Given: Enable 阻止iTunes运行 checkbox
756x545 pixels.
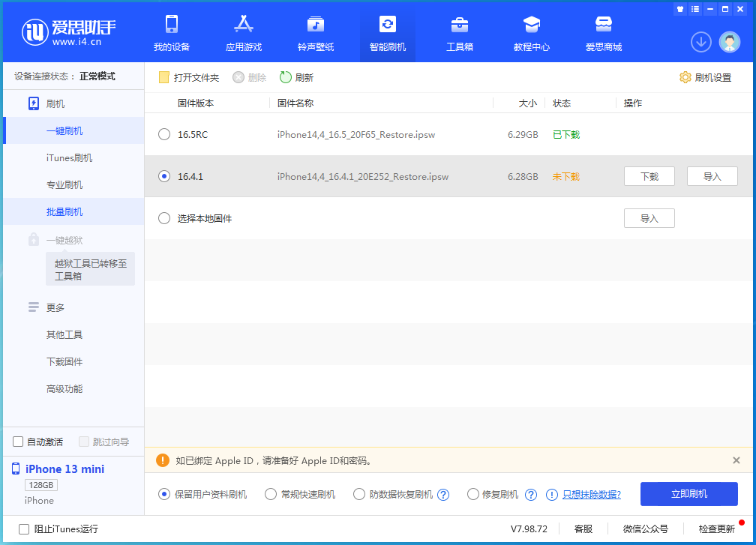Looking at the screenshot, I should click(24, 529).
